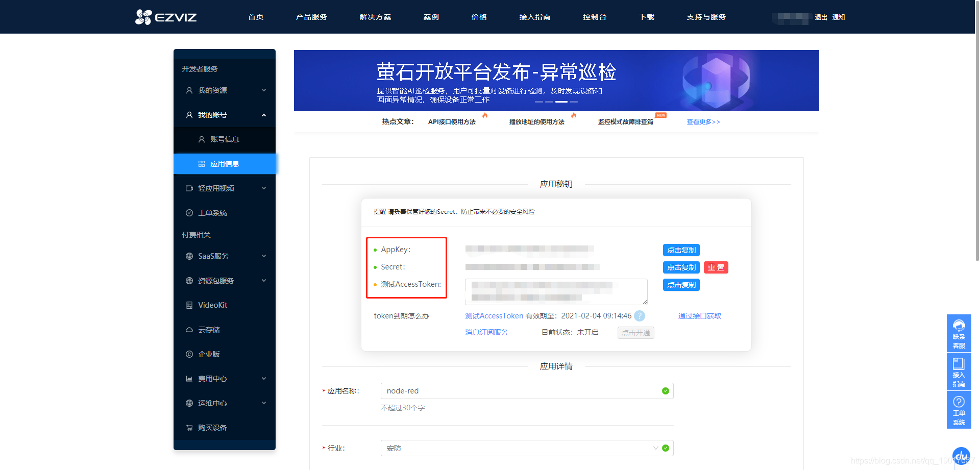The height and width of the screenshot is (470, 980).
Task: Click the 轻应用视频 camera icon
Action: [x=189, y=188]
